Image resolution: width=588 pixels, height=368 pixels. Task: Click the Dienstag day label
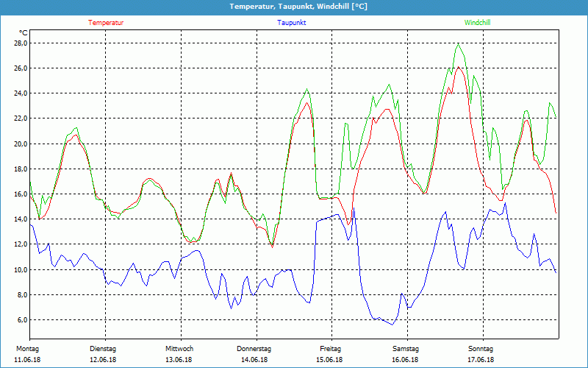pos(103,349)
